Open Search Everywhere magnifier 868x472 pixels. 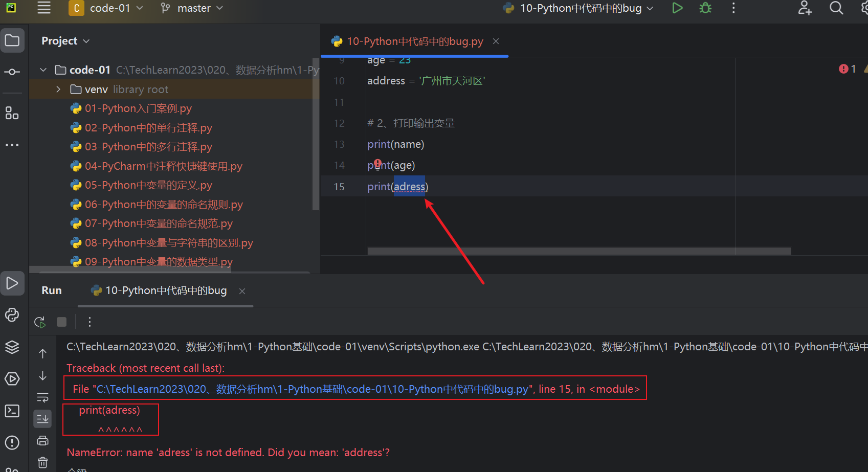point(836,8)
